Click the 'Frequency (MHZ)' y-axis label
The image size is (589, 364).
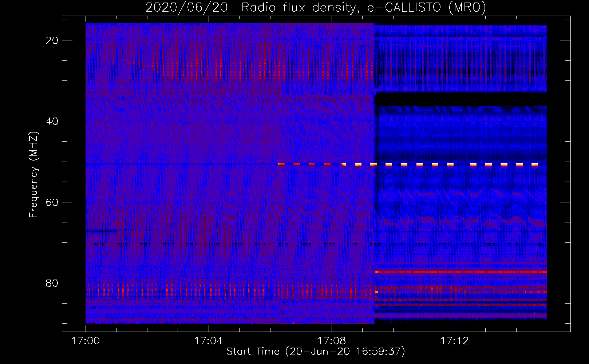[33, 174]
